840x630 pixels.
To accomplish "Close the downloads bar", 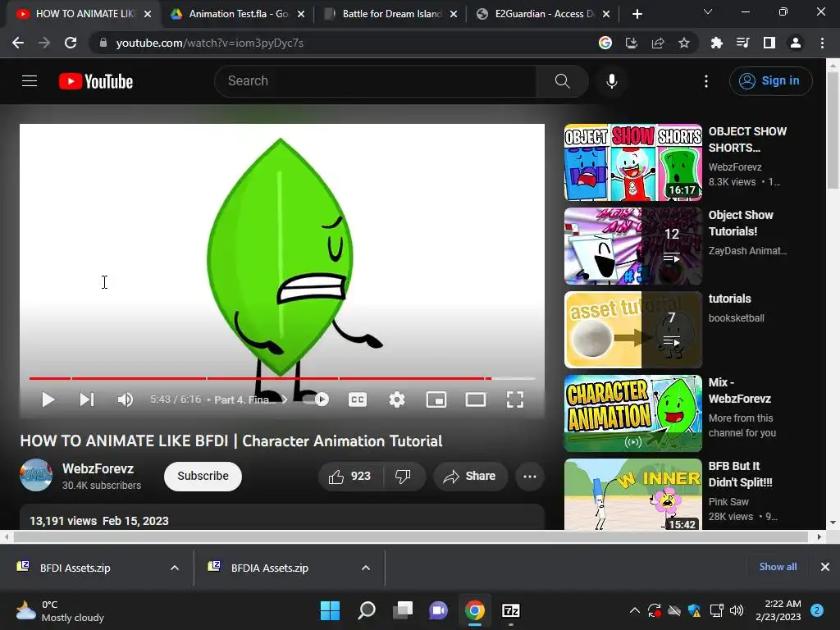I will [825, 567].
